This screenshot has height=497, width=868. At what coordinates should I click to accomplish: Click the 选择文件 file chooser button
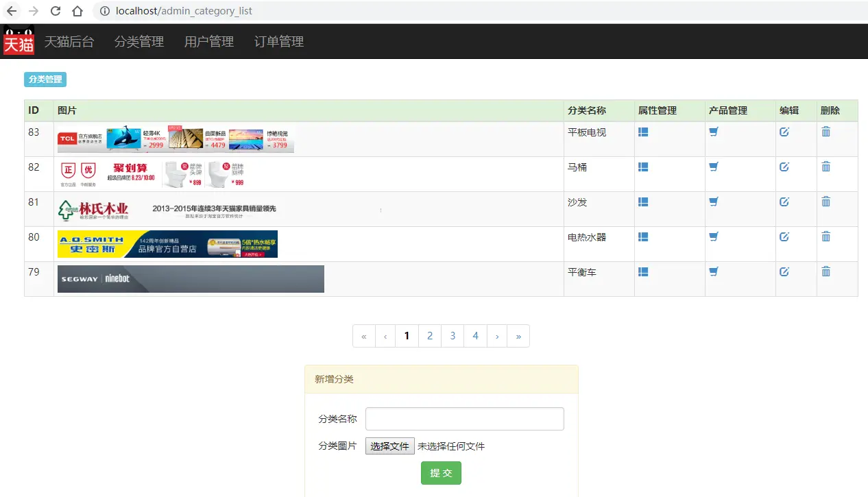click(x=390, y=446)
